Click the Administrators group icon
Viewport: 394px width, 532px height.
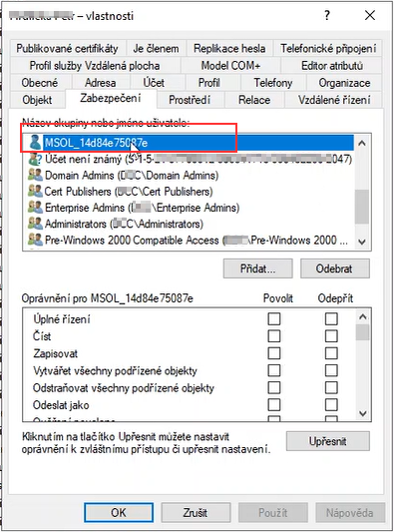[35, 224]
